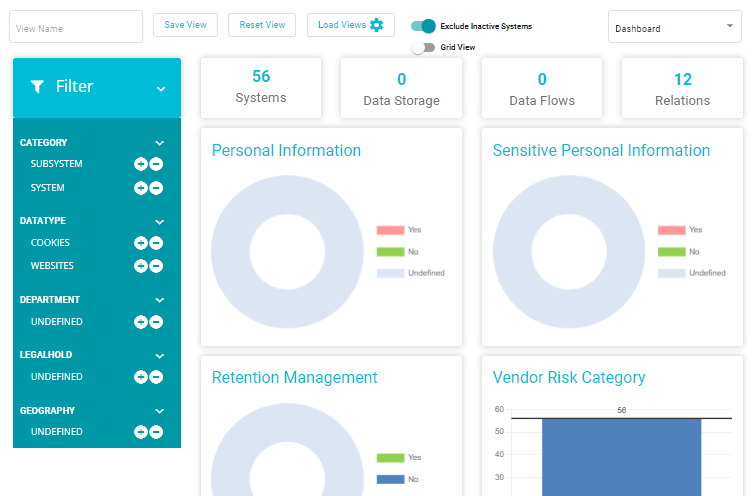Select the WEBSITES filter label
Image resolution: width=752 pixels, height=496 pixels.
click(x=52, y=266)
